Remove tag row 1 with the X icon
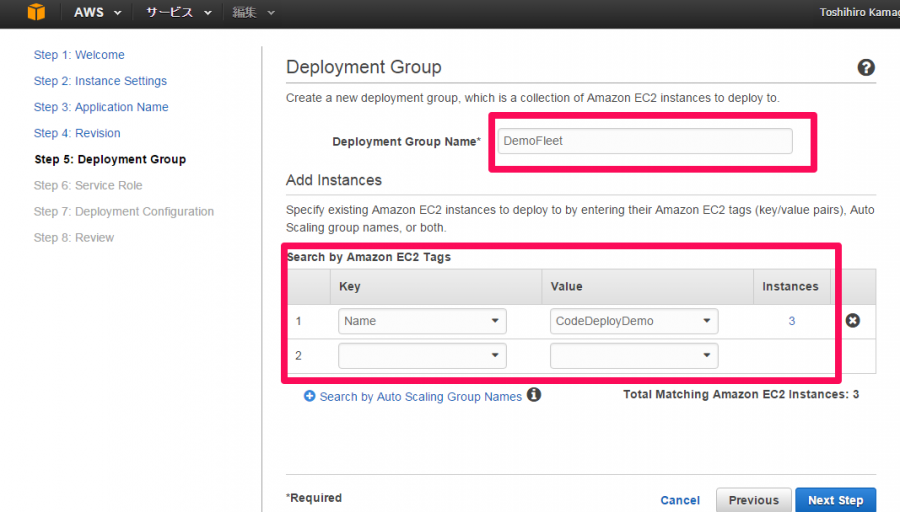 pos(853,320)
